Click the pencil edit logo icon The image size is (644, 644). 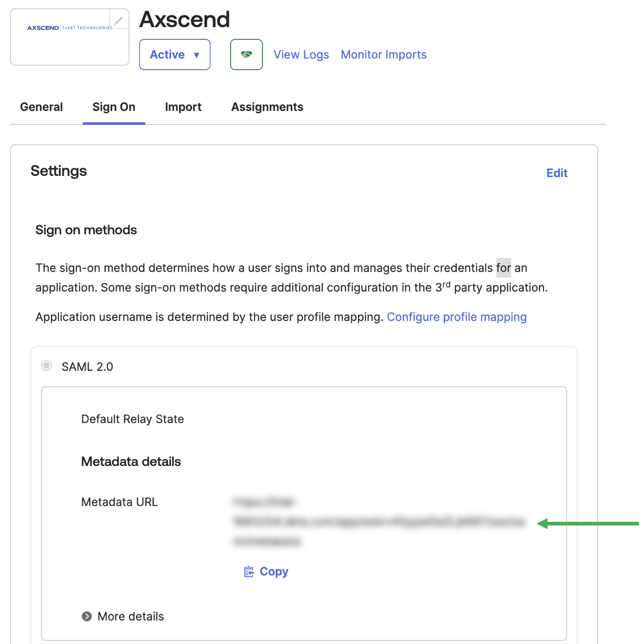(118, 21)
